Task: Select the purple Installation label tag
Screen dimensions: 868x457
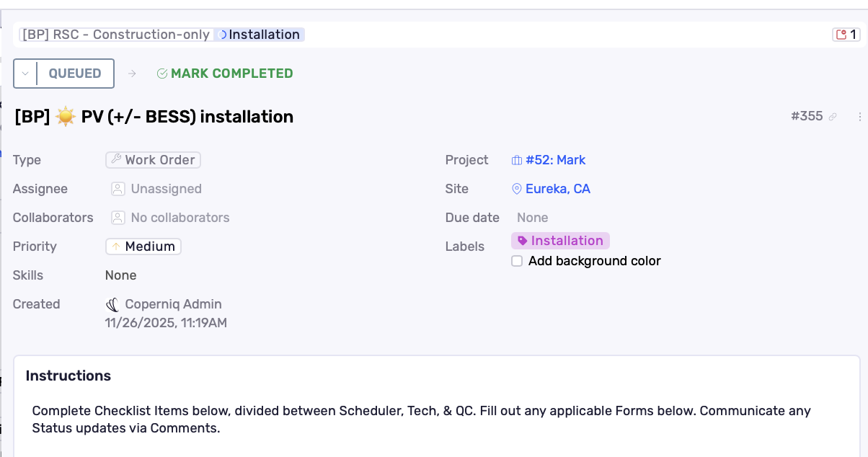Action: pyautogui.click(x=560, y=241)
